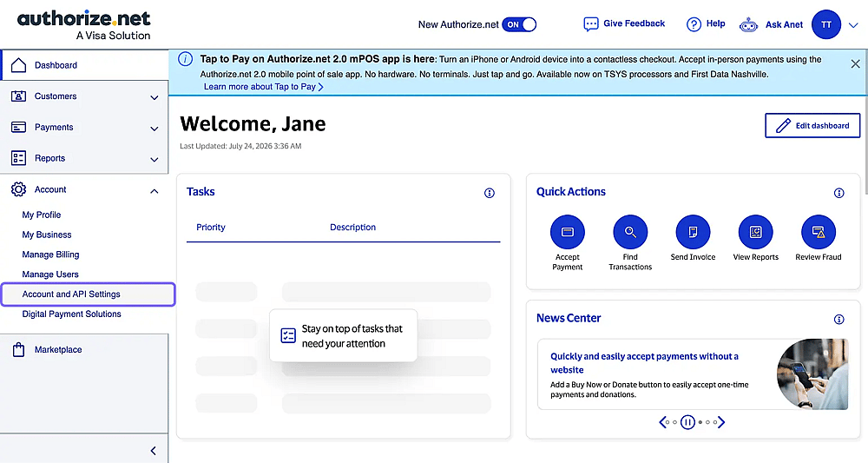The height and width of the screenshot is (463, 868).
Task: Open Digital Payment Solutions
Action: coord(71,314)
